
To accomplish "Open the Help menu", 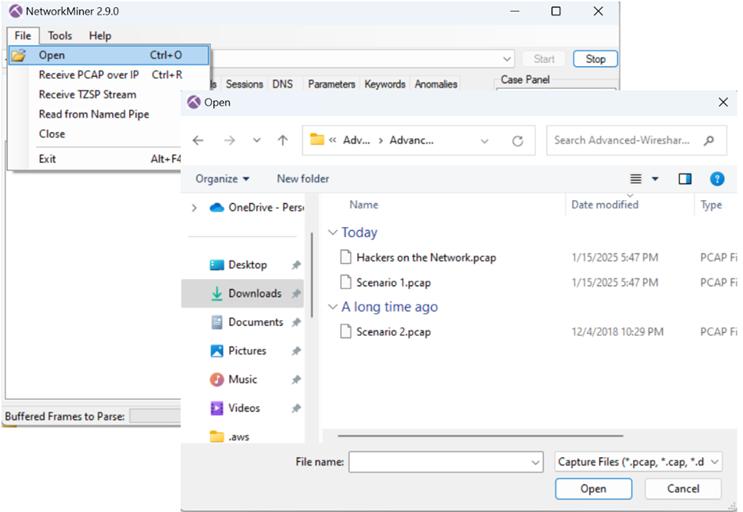I will point(100,36).
